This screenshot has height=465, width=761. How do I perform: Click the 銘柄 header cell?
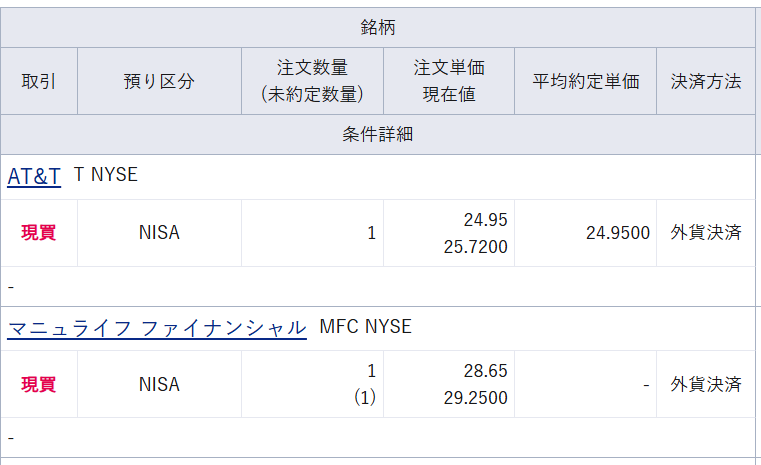point(378,28)
